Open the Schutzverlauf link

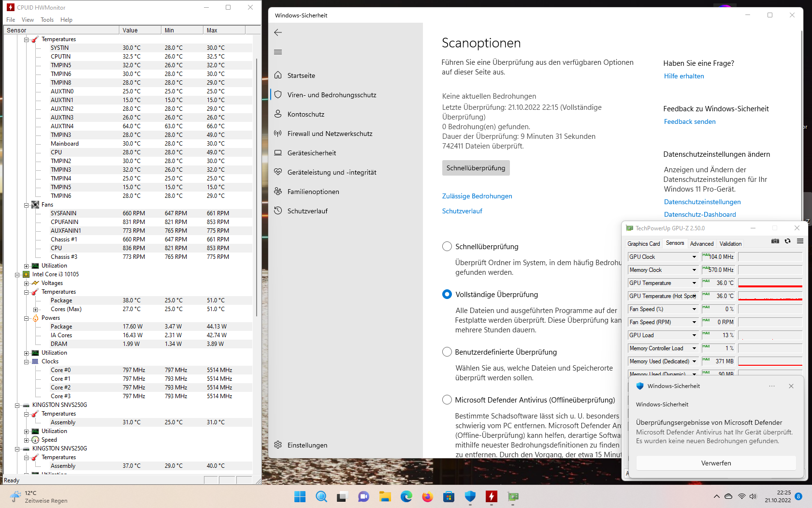462,211
